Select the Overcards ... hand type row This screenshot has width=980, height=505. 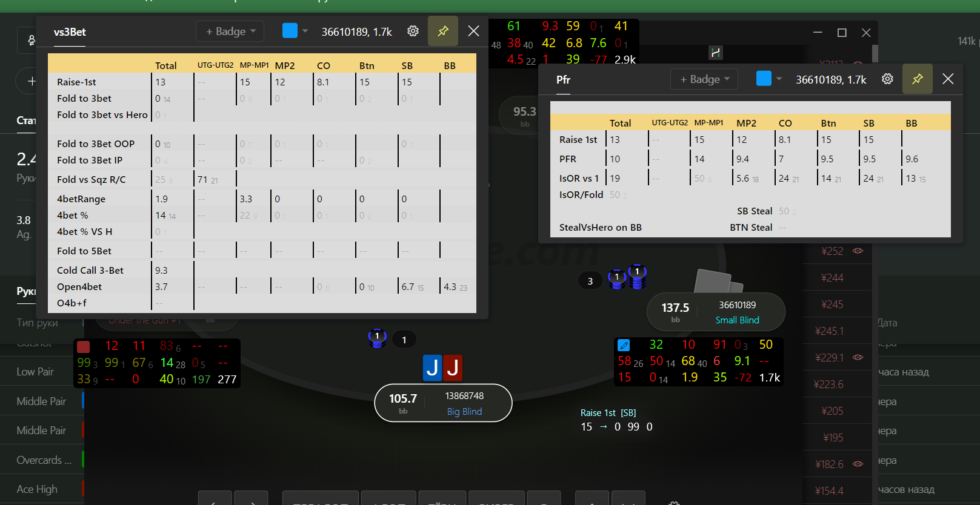pos(42,460)
